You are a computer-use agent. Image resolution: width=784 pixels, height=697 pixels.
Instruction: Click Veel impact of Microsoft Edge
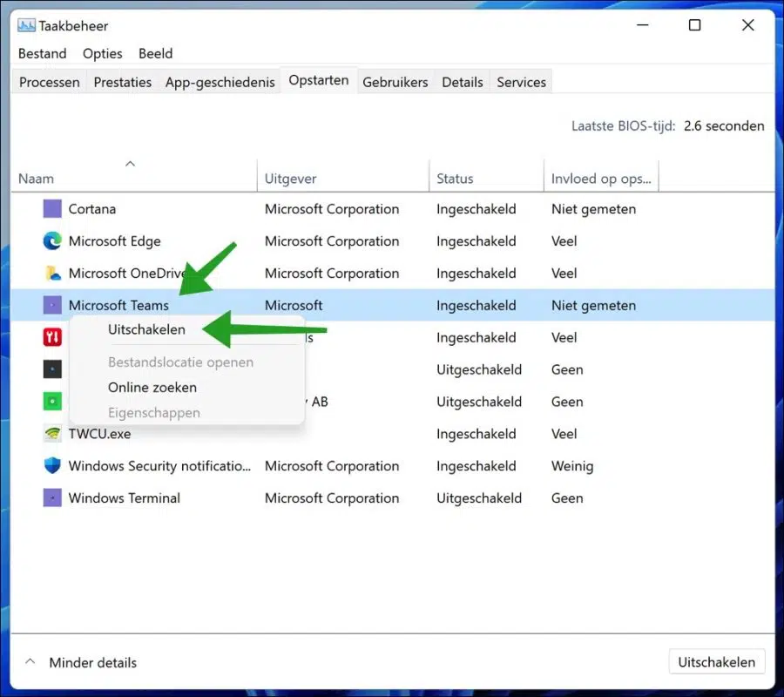[x=564, y=241]
